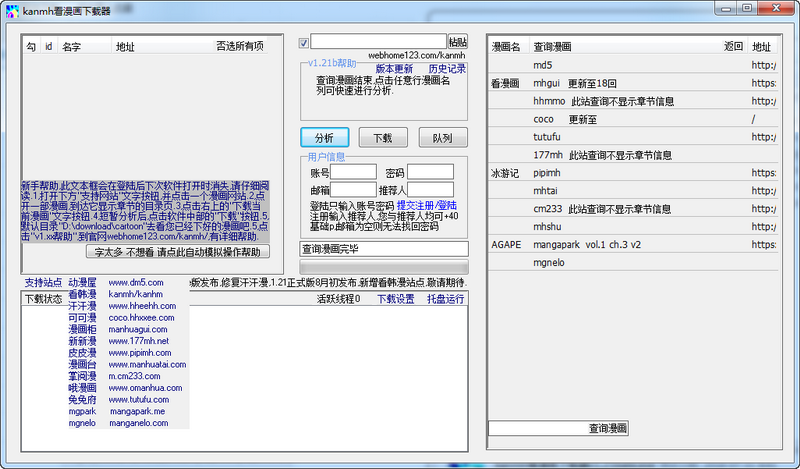Image resolution: width=800 pixels, height=469 pixels.
Task: Click the 查询漫画完毕 status field
Action: coord(384,249)
